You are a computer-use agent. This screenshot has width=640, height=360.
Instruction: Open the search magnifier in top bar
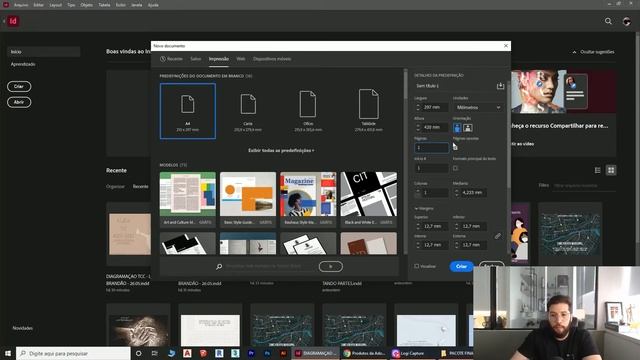[x=608, y=21]
